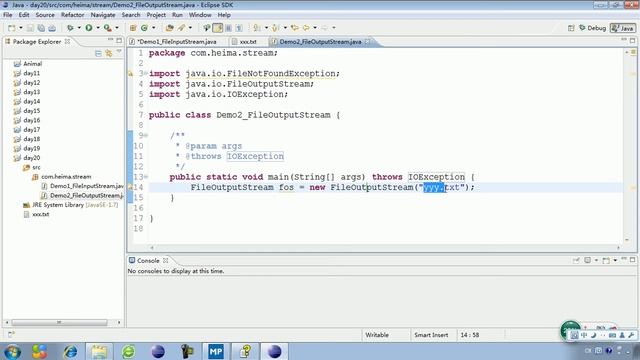
Task: Maximize the Console panel
Action: click(632, 260)
